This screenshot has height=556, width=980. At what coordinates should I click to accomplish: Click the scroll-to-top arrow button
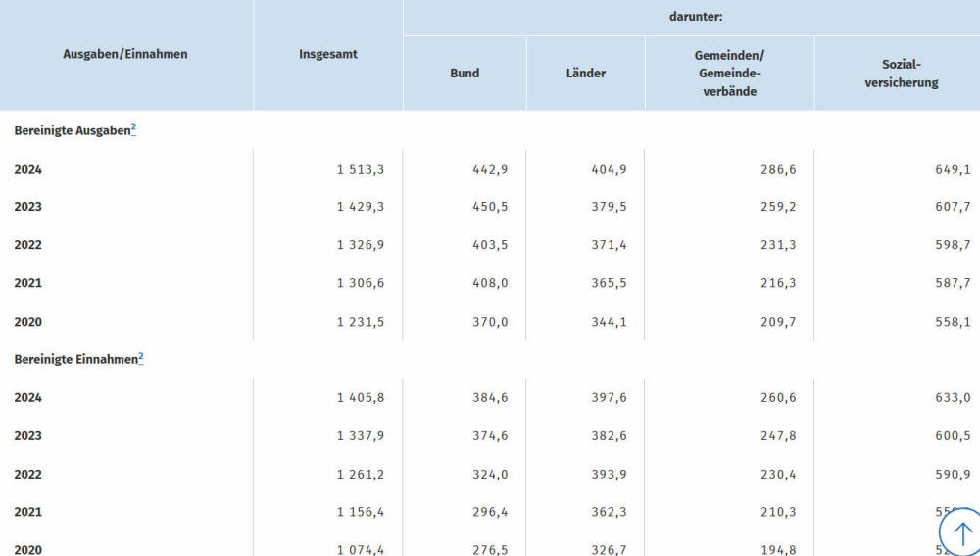[961, 533]
